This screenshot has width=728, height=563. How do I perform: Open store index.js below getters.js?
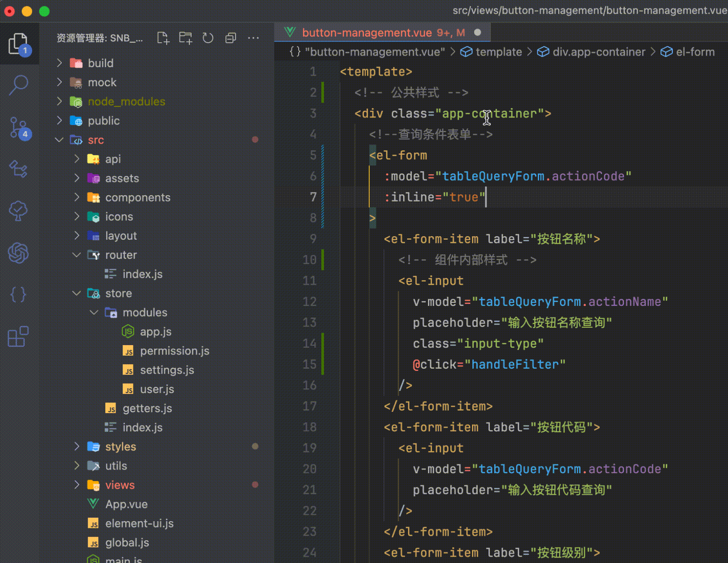coord(143,427)
